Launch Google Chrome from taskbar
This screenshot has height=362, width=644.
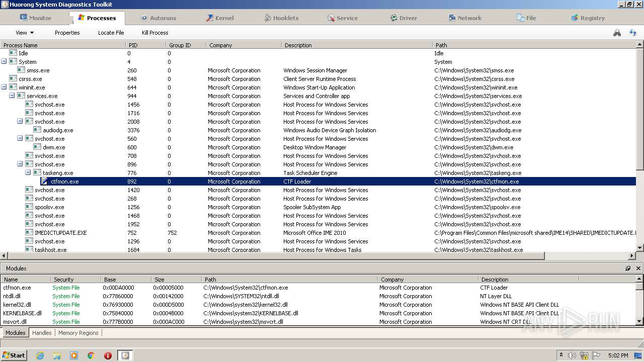click(91, 355)
